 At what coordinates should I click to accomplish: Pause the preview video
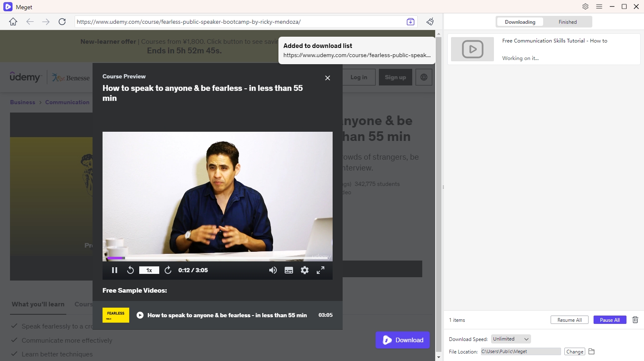[x=115, y=270]
